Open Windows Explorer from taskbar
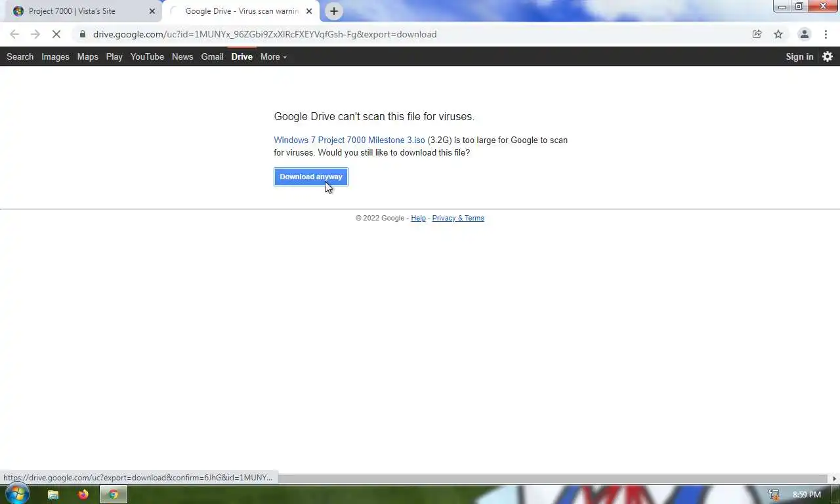840x504 pixels. click(x=53, y=494)
